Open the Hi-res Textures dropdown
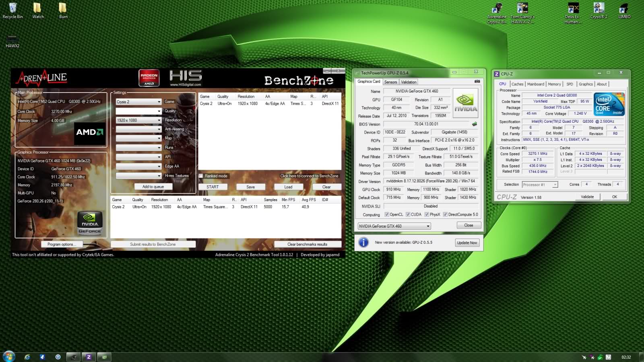Viewport: 644px width, 362px height. (139, 176)
